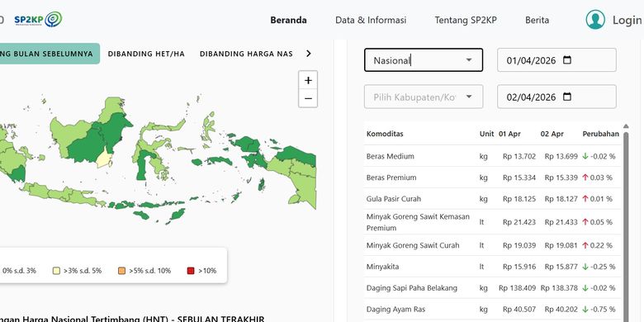This screenshot has height=322, width=644.
Task: Click the commodity table scrollbar
Action: tap(626, 226)
